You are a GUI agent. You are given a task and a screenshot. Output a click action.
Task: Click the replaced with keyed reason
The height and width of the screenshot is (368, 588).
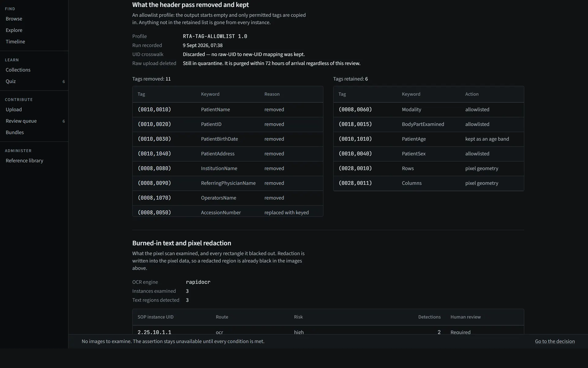(x=287, y=213)
